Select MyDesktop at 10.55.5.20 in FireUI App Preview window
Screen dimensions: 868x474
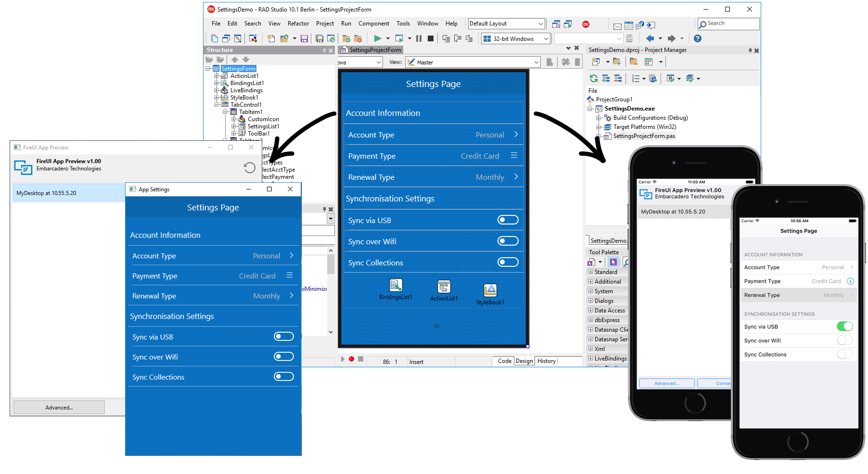click(69, 193)
